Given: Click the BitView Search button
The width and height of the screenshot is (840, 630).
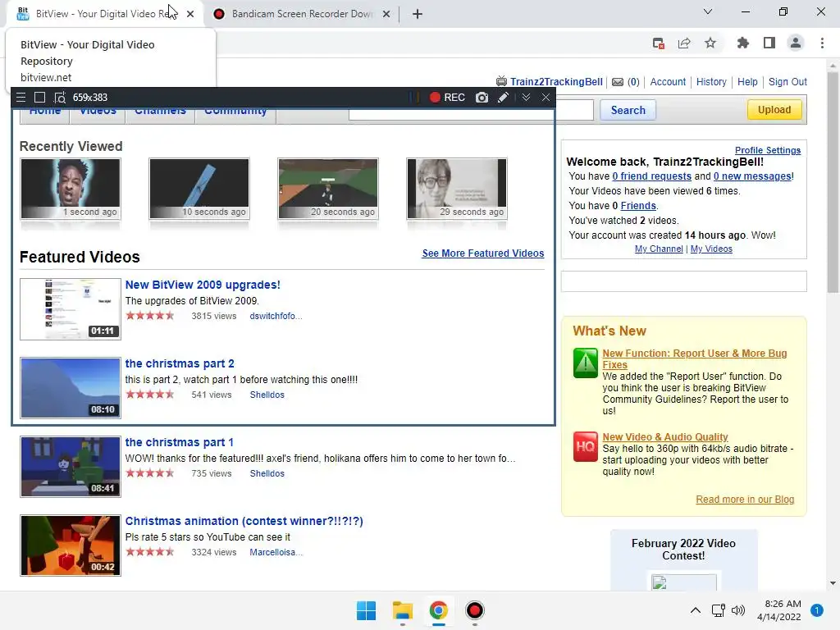Looking at the screenshot, I should pos(628,111).
